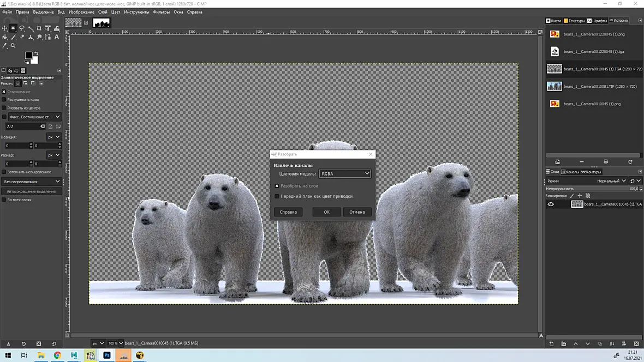Screen dimensions: 644x362
Task: Uncheck the Разобрать на слои checkbox
Action: (x=277, y=186)
